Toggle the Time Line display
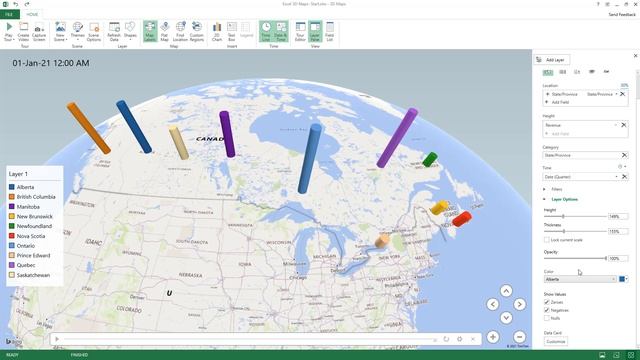This screenshot has height=360, width=640. [266, 31]
